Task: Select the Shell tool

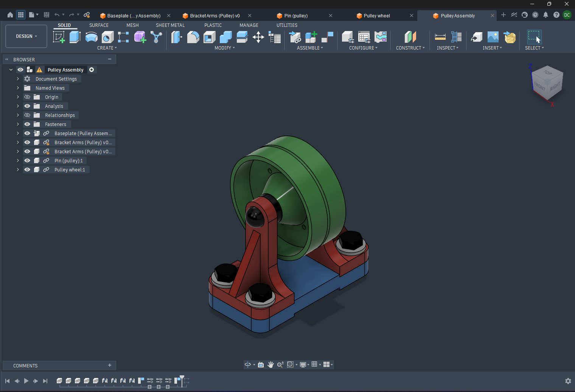Action: point(209,37)
